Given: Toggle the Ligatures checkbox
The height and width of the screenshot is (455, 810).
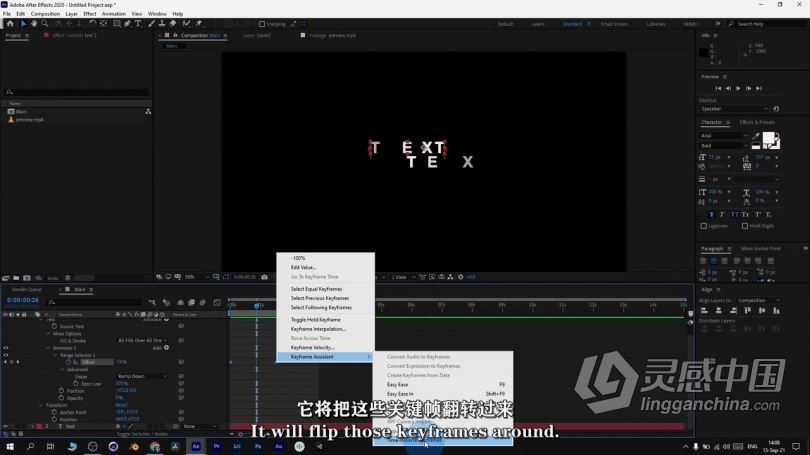Looking at the screenshot, I should [x=704, y=226].
